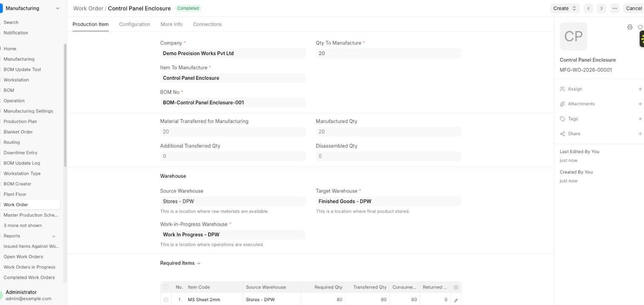Collapse the Reports sidebar group

(53, 236)
